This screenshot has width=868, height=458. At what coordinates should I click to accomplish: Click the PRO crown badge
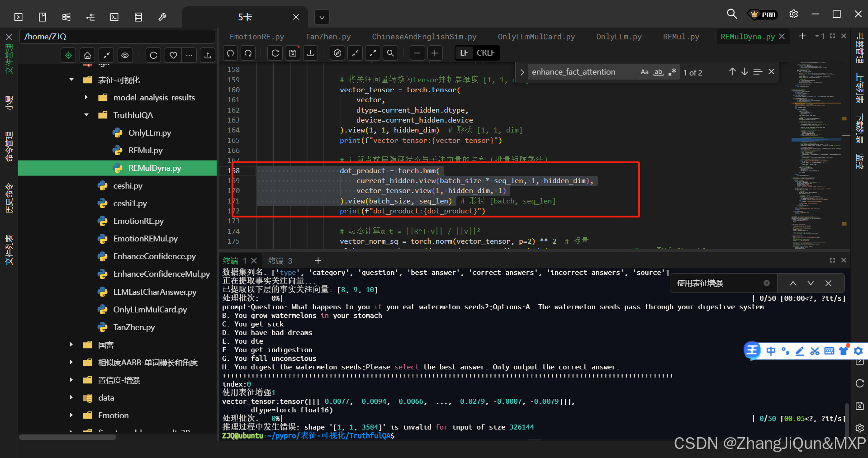pyautogui.click(x=763, y=14)
